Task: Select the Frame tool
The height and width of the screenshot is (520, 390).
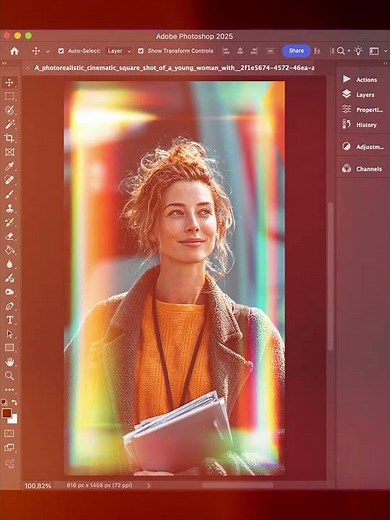Action: point(9,152)
